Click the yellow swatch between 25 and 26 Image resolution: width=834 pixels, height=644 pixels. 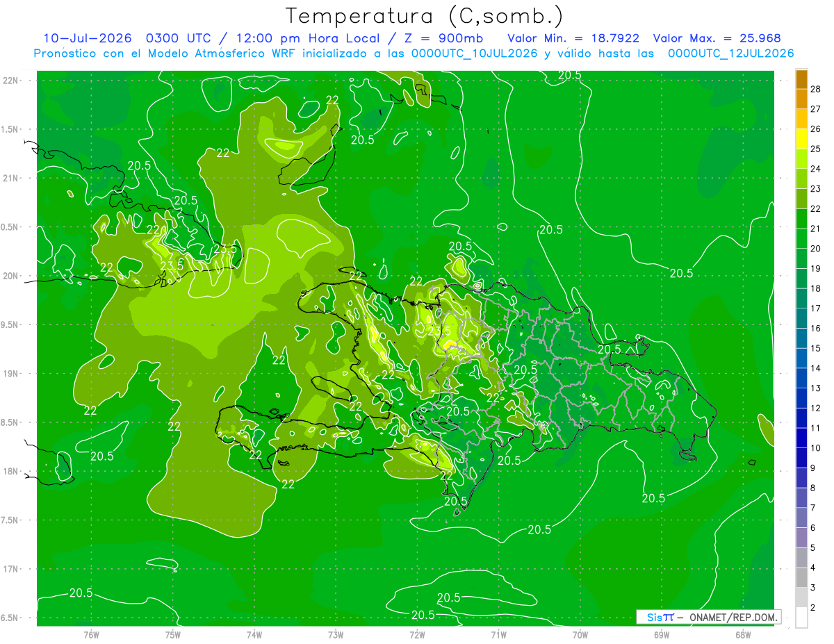(x=801, y=139)
